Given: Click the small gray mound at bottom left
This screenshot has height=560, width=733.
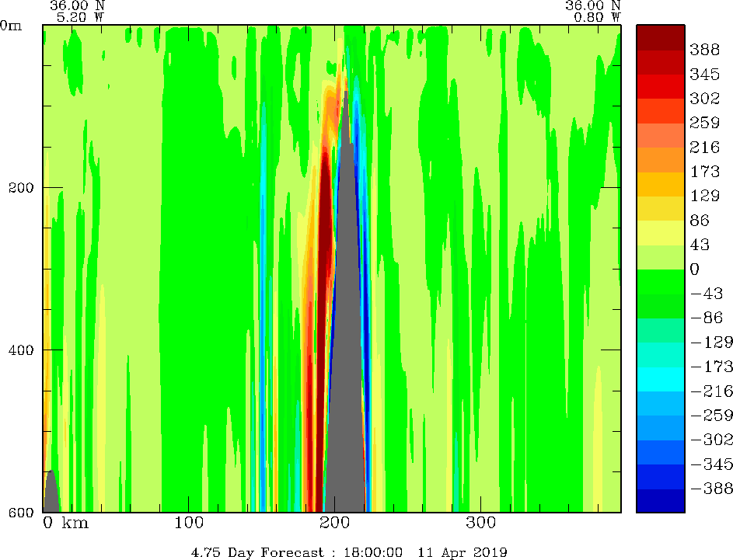Looking at the screenshot, I should pos(51,492).
